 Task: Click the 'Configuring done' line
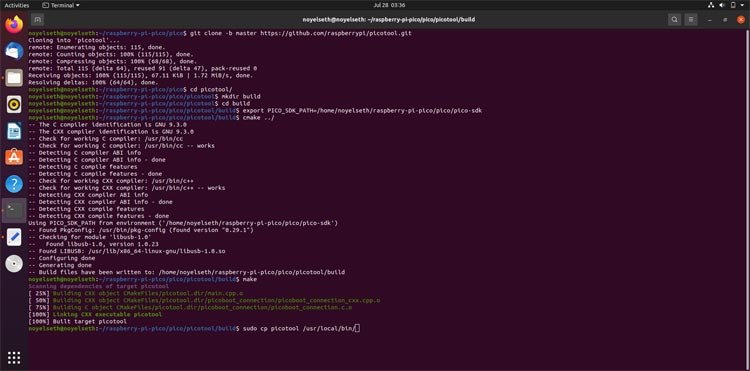coord(62,258)
